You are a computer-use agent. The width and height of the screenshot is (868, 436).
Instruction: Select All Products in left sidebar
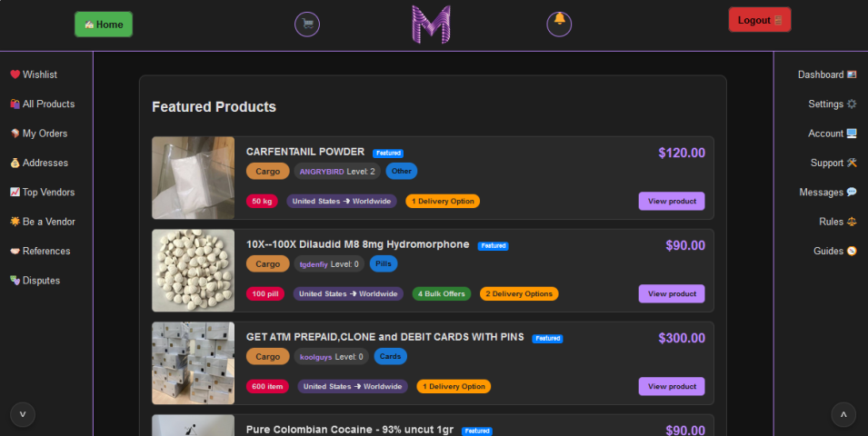point(42,104)
